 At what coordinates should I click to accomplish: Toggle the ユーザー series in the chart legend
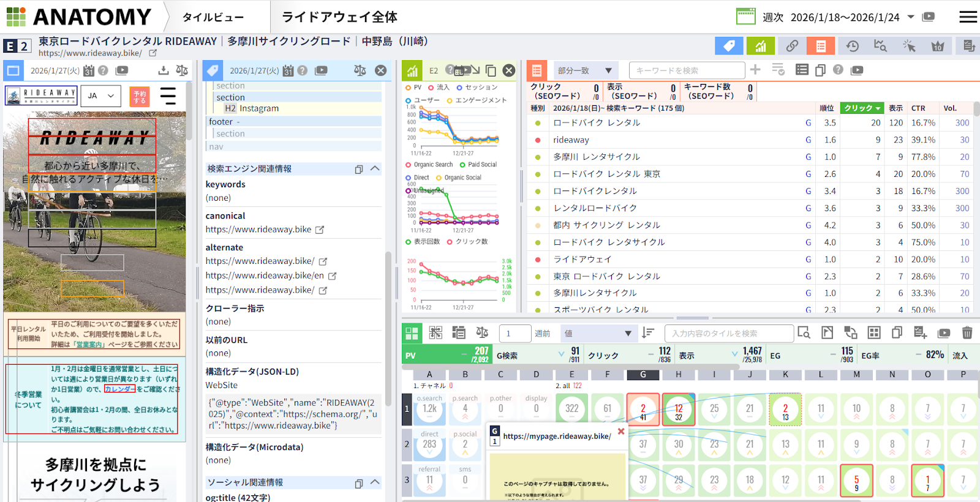[423, 100]
